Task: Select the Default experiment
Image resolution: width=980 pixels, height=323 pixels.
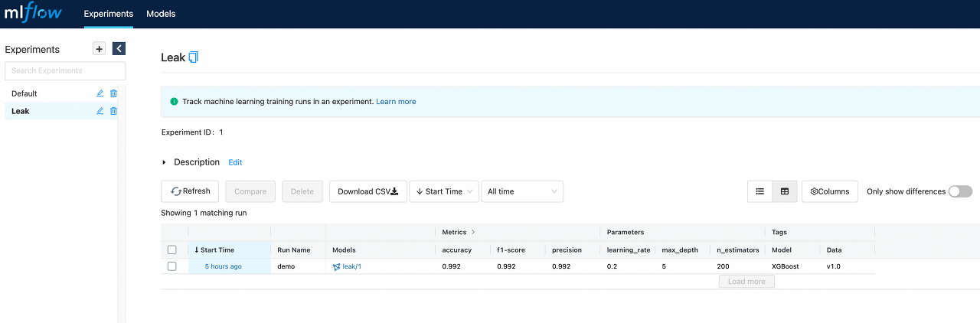Action: point(24,93)
